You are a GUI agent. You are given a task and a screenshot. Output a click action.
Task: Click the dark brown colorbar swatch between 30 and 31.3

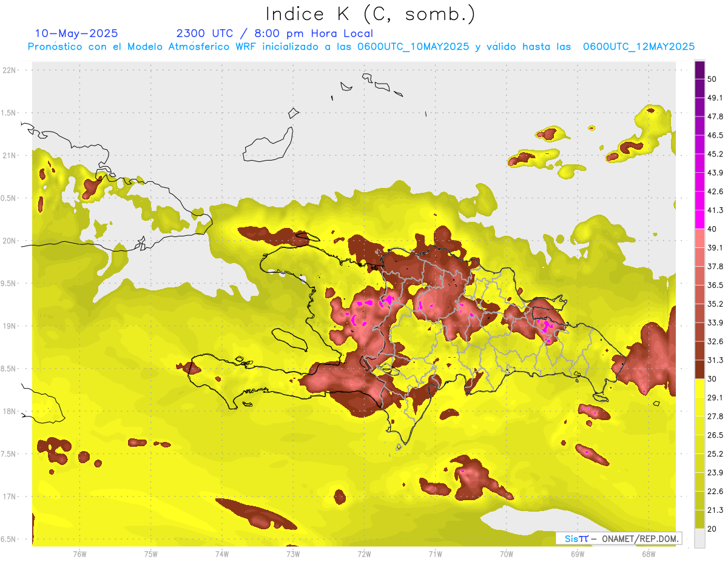point(699,369)
